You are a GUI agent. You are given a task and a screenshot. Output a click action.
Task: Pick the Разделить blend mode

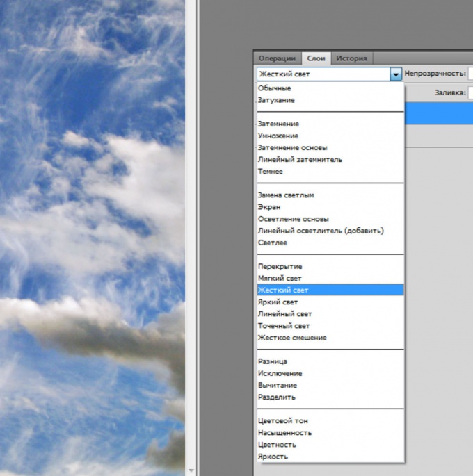(330, 397)
